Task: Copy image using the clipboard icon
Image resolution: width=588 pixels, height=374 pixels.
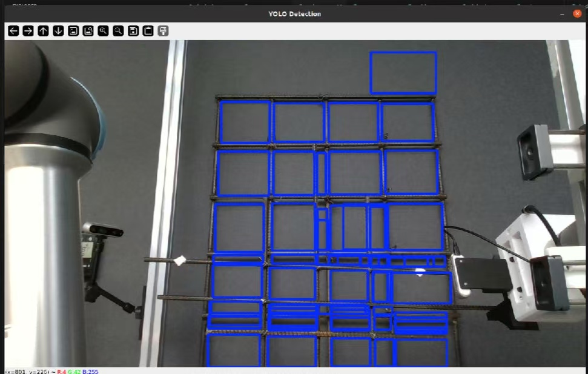Action: 148,31
